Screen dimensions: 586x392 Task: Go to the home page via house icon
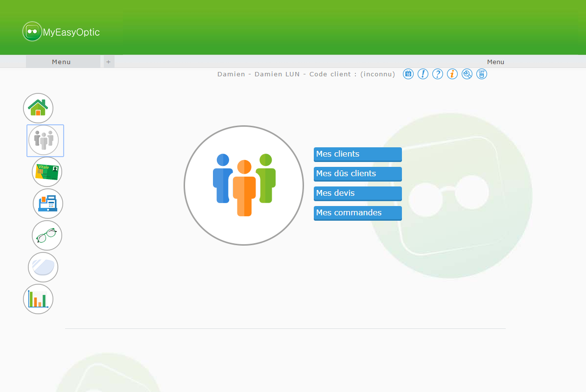click(x=38, y=108)
